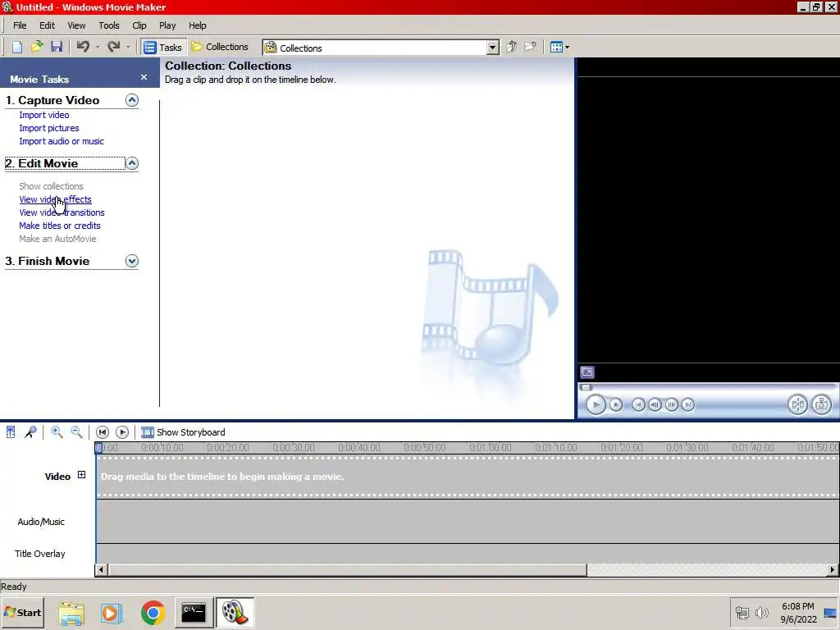Click the preview Back button
This screenshot has height=630, width=840.
[x=638, y=405]
